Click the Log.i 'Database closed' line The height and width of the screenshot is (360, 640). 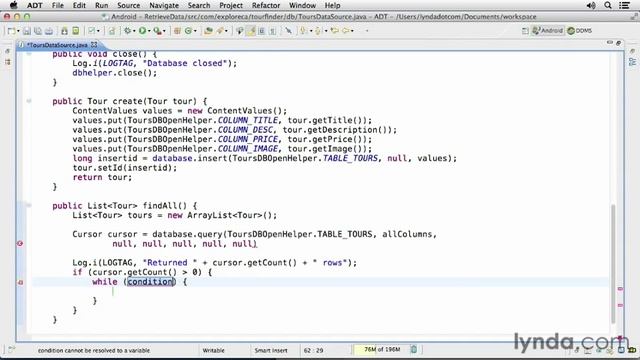pyautogui.click(x=154, y=63)
